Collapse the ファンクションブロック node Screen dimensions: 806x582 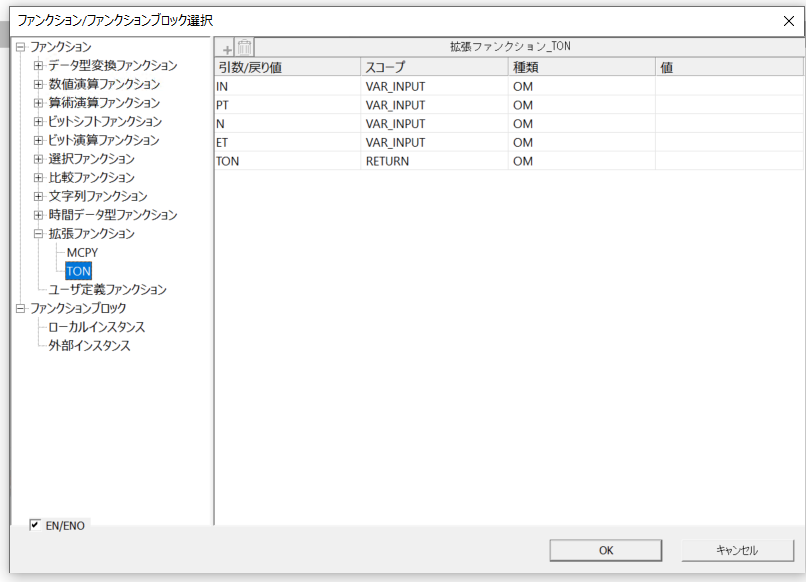pos(21,308)
